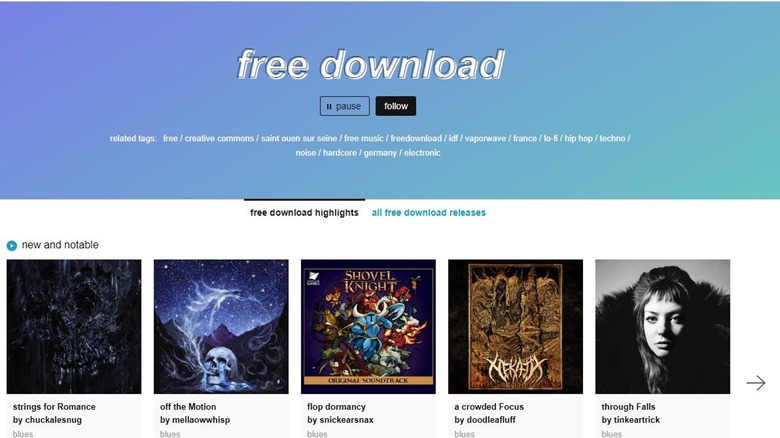Click the pause button
This screenshot has height=438, width=780.
(344, 106)
